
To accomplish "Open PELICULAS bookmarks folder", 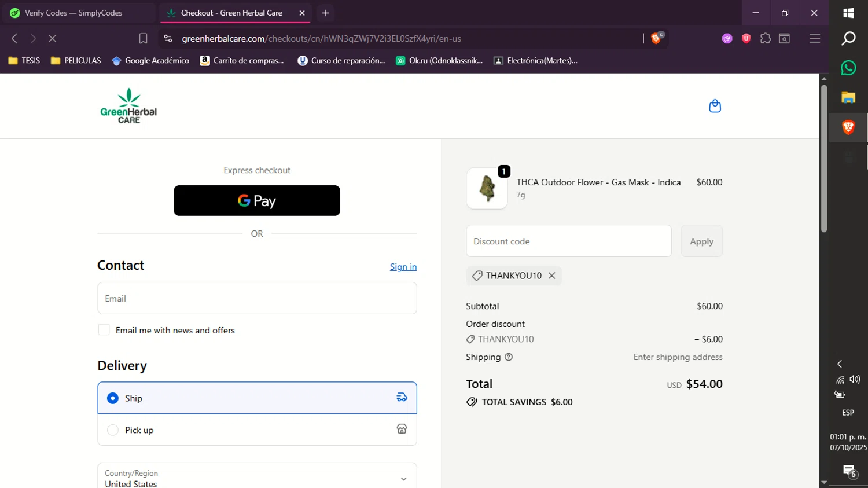I will coord(76,60).
